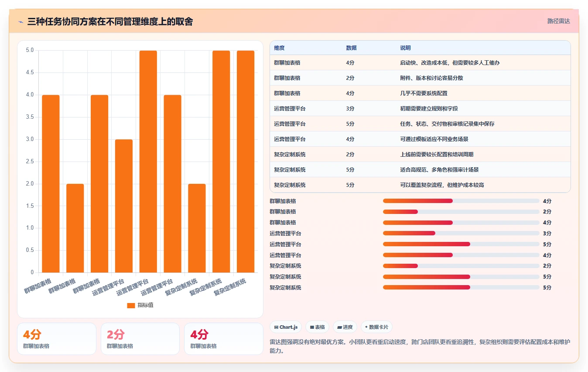588x372 pixels.
Task: Click the lightning icon before the title
Action: [21, 21]
